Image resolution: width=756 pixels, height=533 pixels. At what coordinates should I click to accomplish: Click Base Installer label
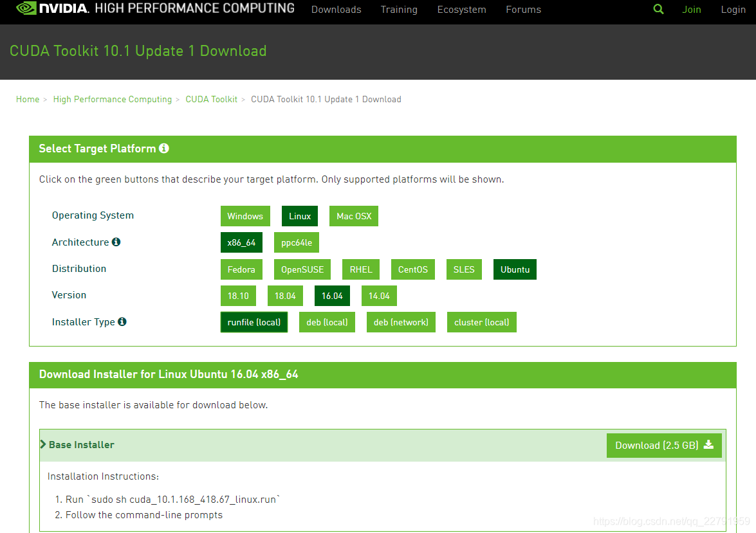[x=82, y=445]
